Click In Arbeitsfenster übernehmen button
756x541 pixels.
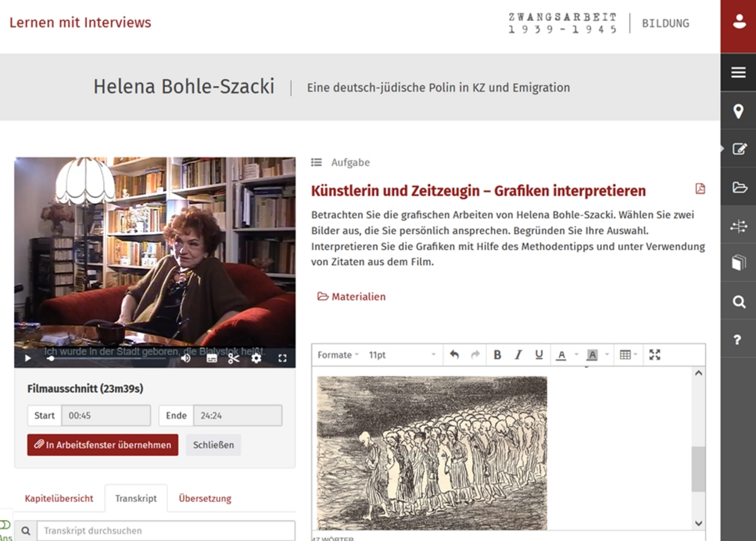click(103, 445)
